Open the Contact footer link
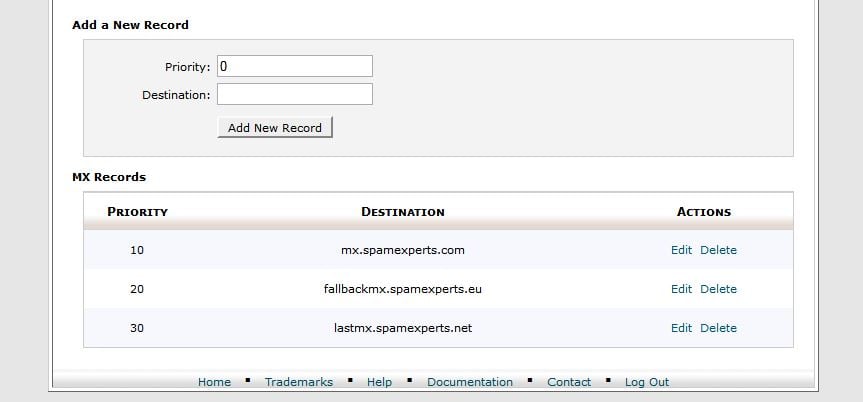Image resolution: width=863 pixels, height=402 pixels. pyautogui.click(x=569, y=382)
